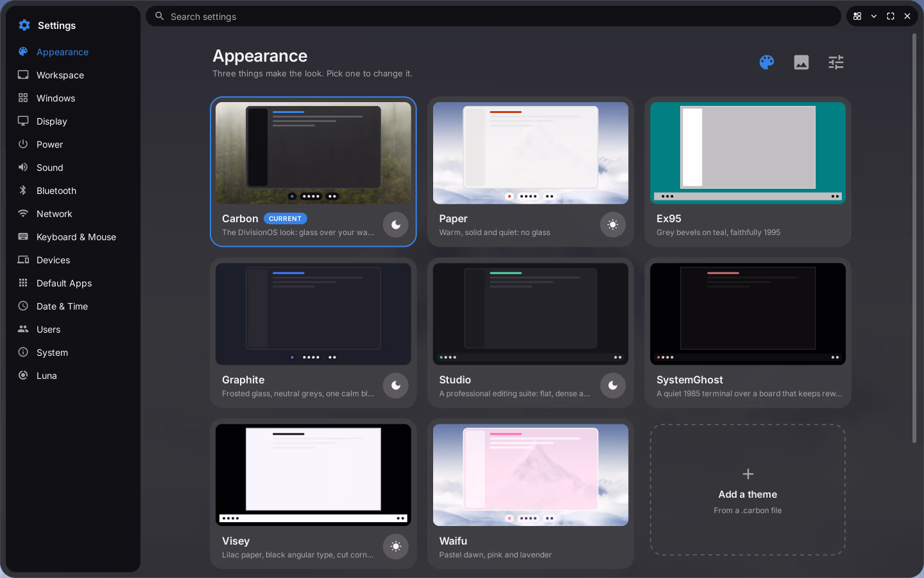Go to Windows settings in the sidebar
Viewport: 924px width, 578px height.
click(73, 98)
